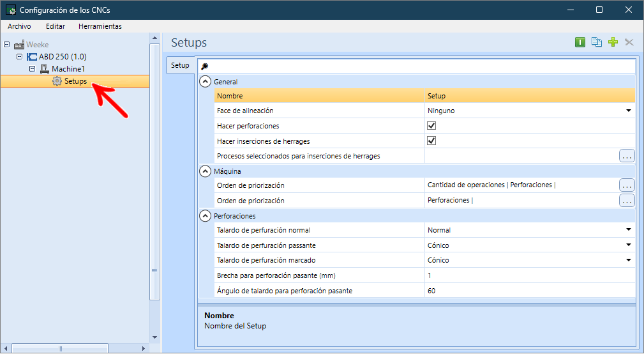Click the Nombre value field Setup
This screenshot has height=354, width=644.
530,96
